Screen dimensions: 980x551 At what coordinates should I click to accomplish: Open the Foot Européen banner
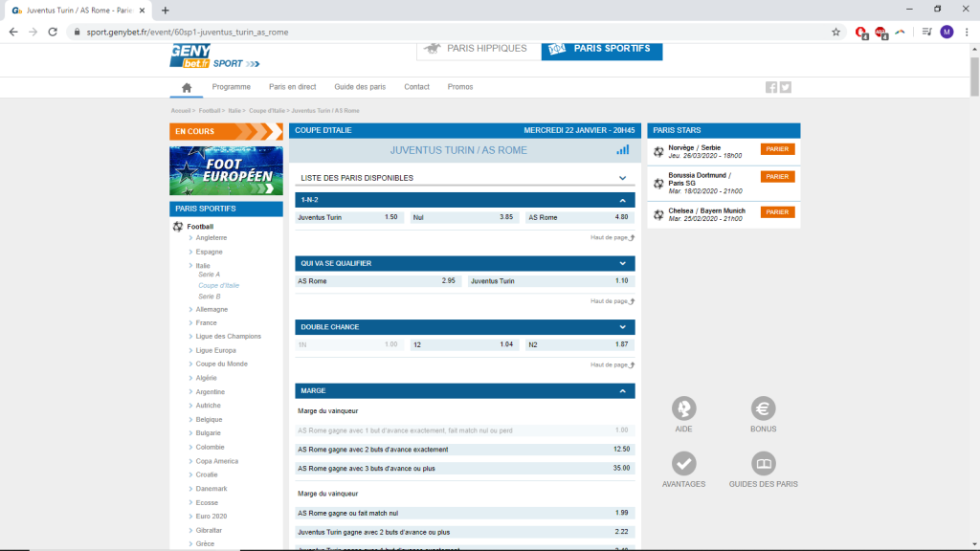tap(226, 170)
